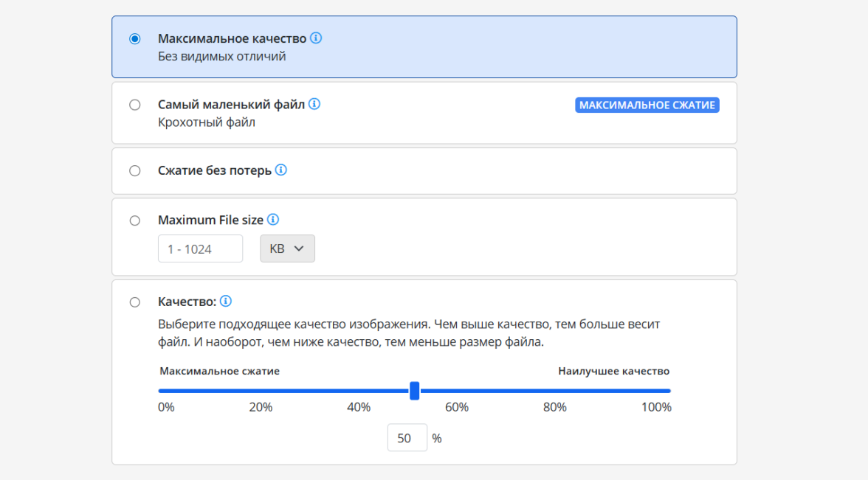
Task: Click info icon next to Максимальное качество
Action: coord(316,38)
